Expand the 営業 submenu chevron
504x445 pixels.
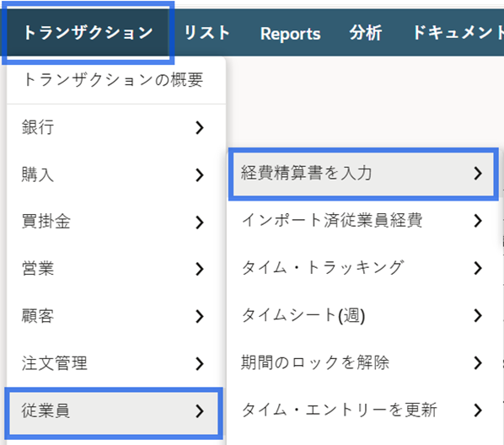pyautogui.click(x=200, y=269)
